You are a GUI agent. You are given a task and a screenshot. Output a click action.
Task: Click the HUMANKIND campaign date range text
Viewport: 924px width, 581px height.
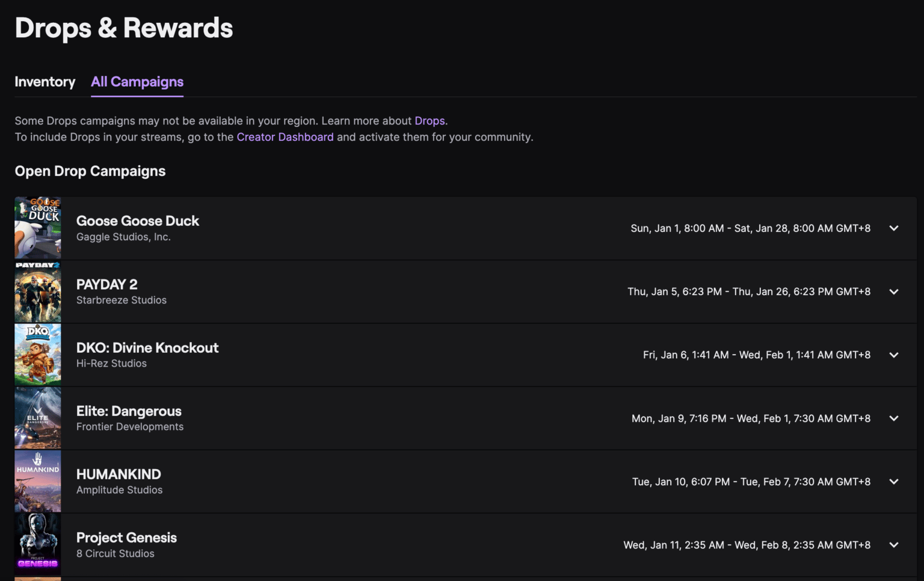click(750, 481)
